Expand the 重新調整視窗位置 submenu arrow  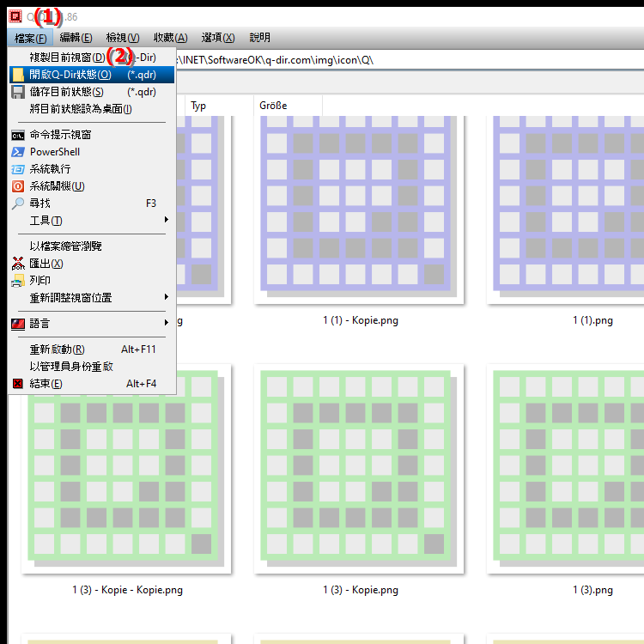[167, 297]
